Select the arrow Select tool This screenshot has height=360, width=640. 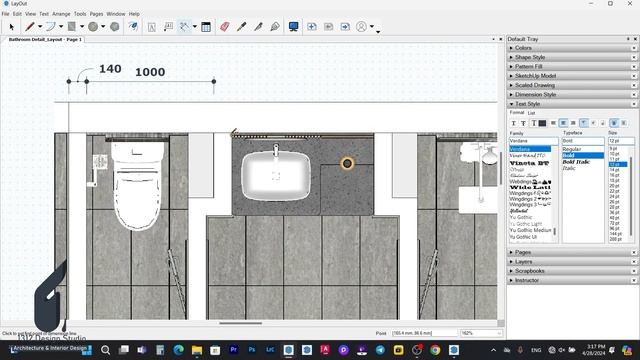[11, 27]
